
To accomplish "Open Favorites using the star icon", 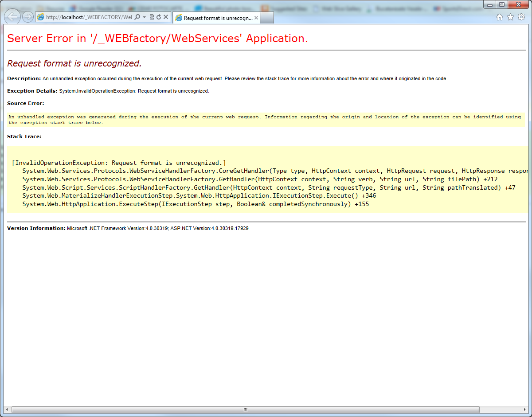I will click(510, 16).
